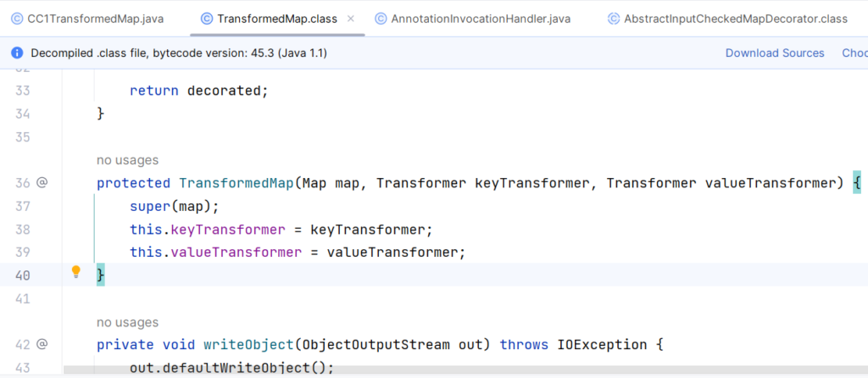Click the super(map) call on line 37

coord(174,207)
